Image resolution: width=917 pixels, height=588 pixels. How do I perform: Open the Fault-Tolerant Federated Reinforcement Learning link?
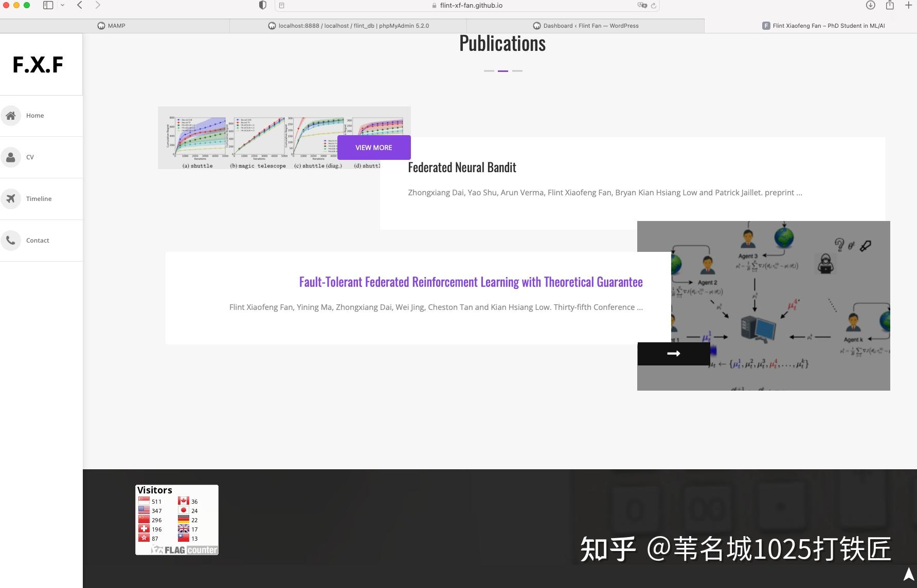tap(470, 282)
